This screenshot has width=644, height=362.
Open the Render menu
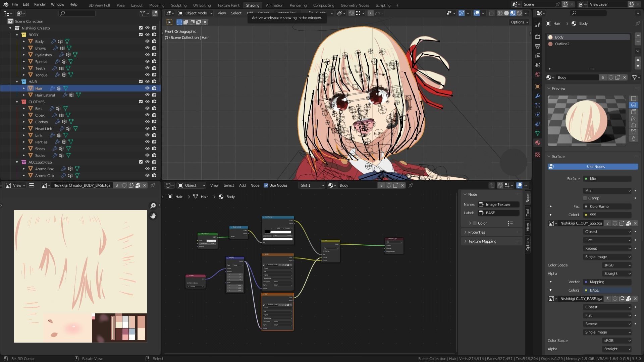40,4
